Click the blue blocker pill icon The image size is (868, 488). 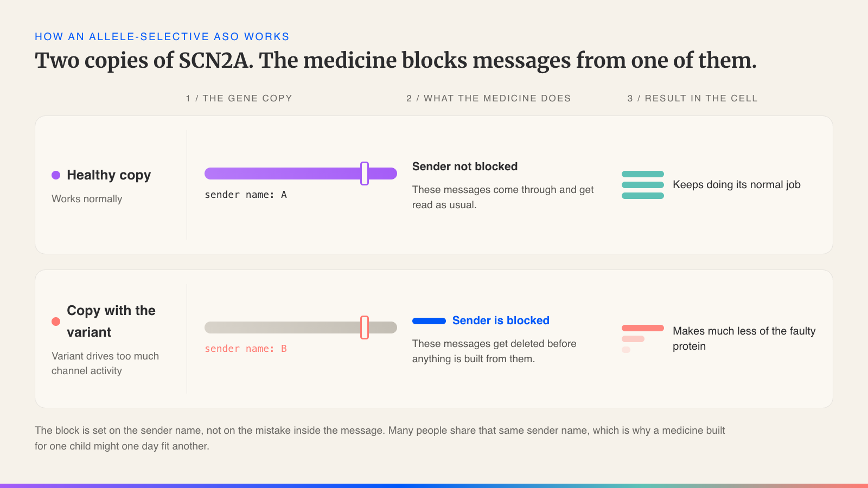coord(429,321)
